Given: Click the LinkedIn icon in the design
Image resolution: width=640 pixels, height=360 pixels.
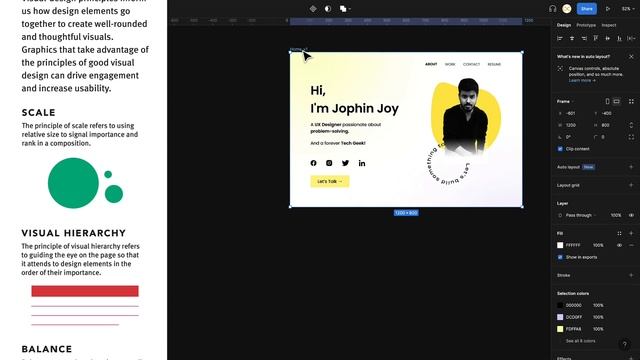Looking at the screenshot, I should pos(362,163).
